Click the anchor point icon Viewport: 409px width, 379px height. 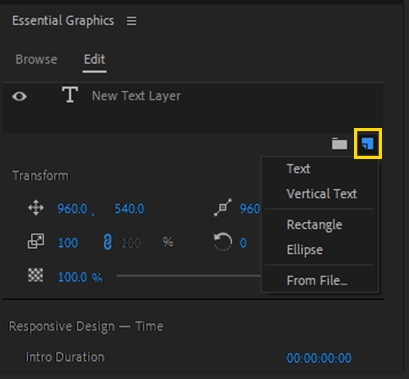[223, 207]
